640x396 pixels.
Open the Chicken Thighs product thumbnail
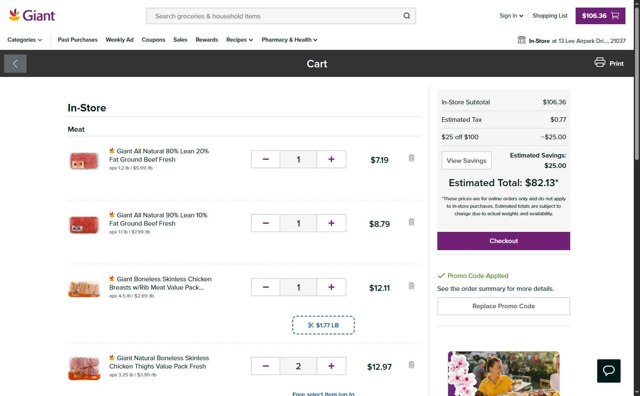tap(84, 368)
